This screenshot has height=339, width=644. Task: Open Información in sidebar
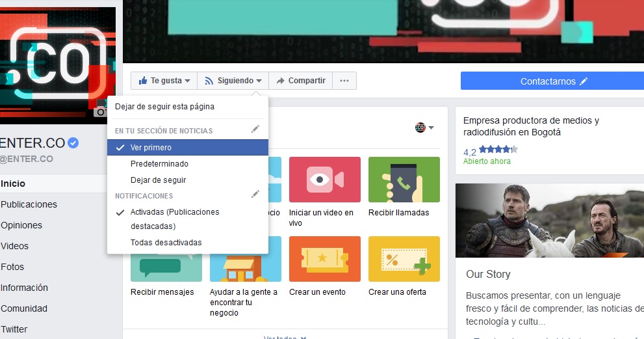(24, 288)
